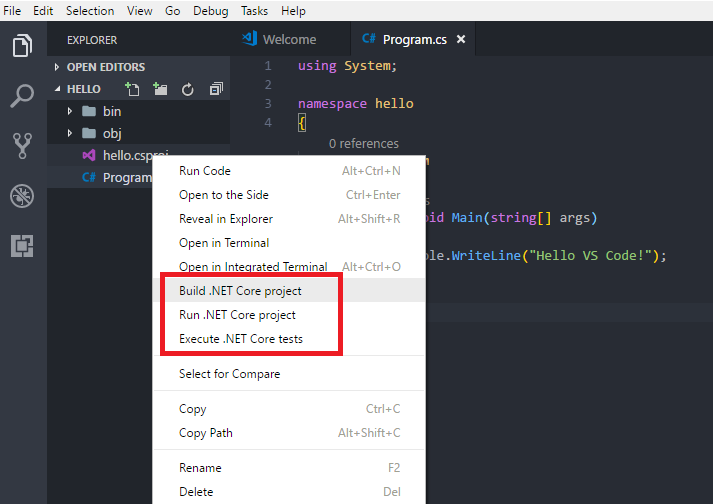The height and width of the screenshot is (504, 713).
Task: Click the New File icon in HELLO header
Action: [x=132, y=89]
